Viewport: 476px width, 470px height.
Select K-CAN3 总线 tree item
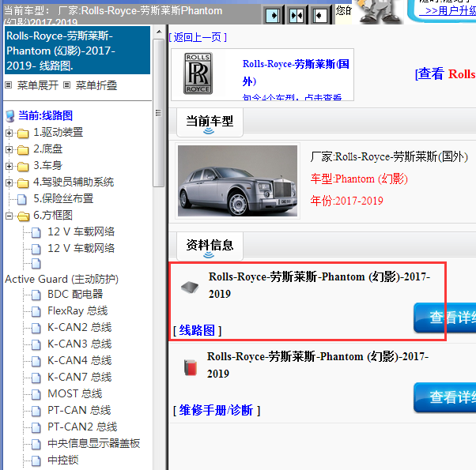point(80,344)
